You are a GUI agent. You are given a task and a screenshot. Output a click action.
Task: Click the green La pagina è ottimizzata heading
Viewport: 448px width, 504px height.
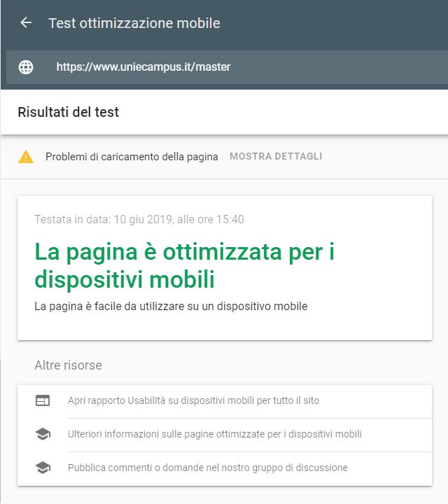[185, 265]
